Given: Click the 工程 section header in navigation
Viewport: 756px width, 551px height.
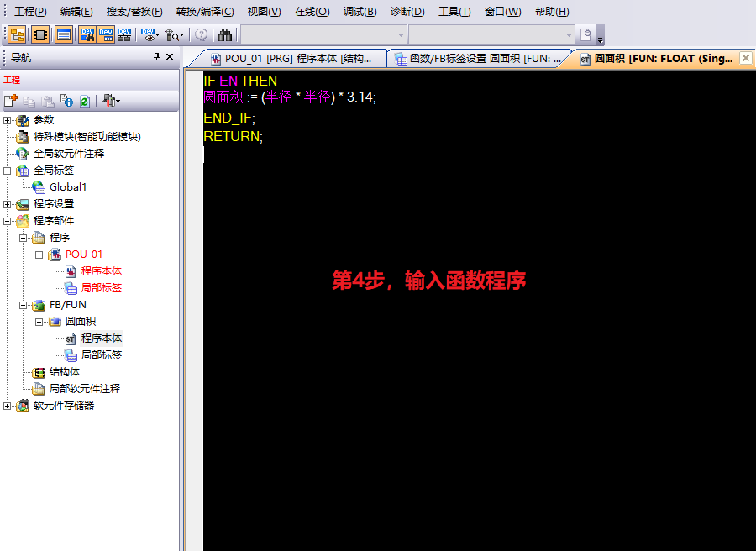Looking at the screenshot, I should [x=12, y=80].
